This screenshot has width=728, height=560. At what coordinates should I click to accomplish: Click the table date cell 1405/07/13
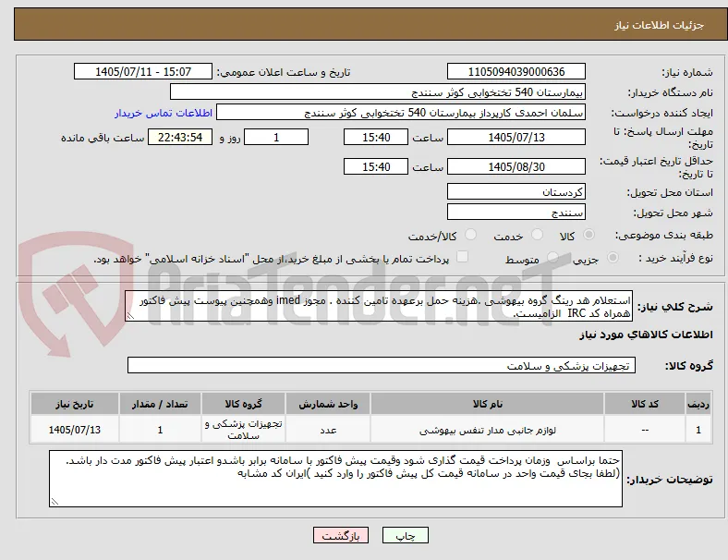point(75,430)
